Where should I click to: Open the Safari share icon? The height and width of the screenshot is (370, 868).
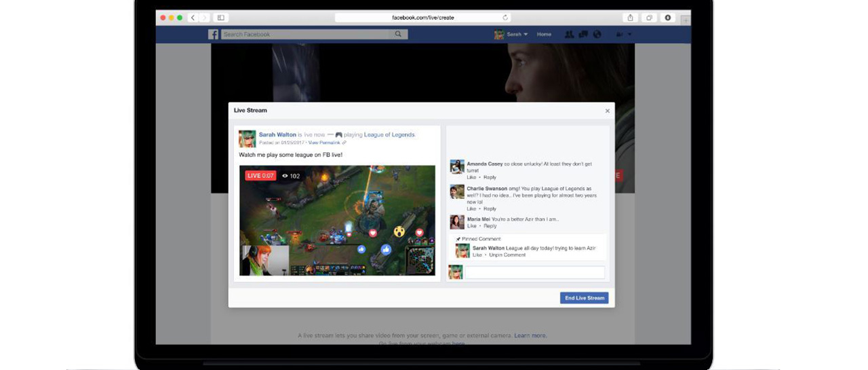click(631, 18)
